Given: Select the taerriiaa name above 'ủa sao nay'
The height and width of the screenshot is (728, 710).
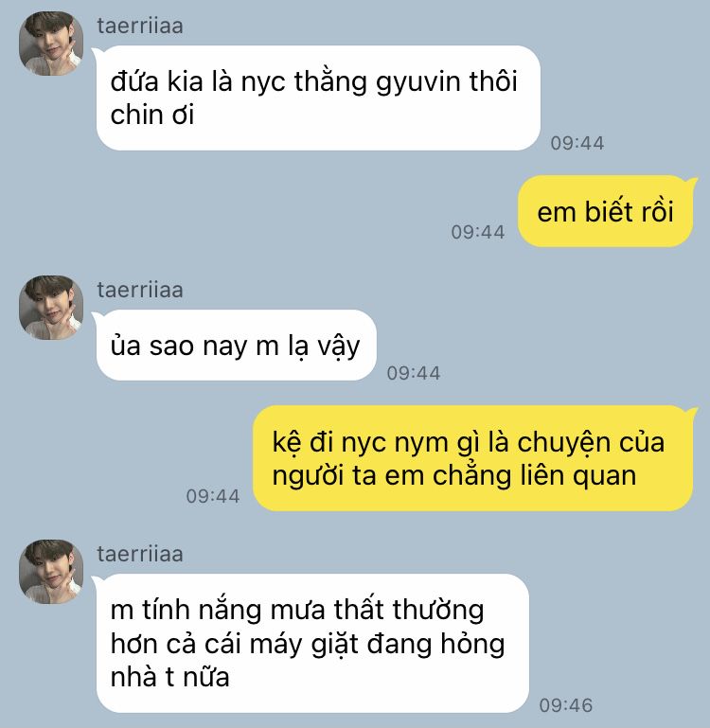Looking at the screenshot, I should click(140, 291).
